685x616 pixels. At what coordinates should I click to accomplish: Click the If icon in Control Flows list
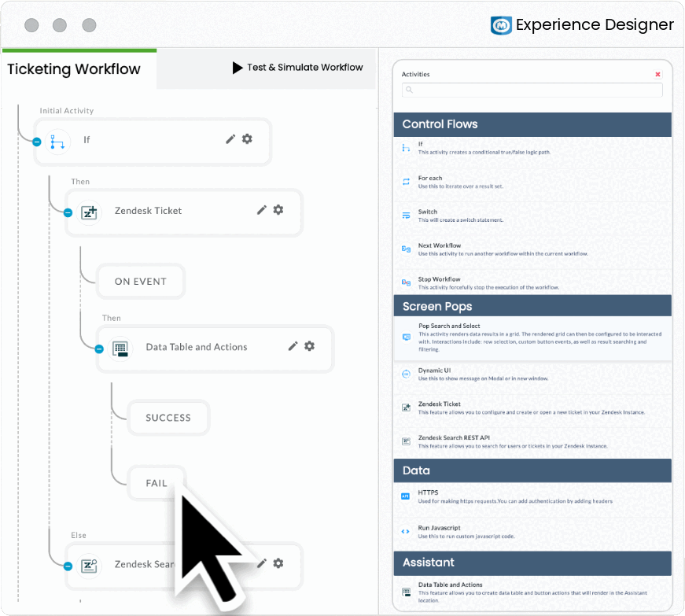coord(406,148)
